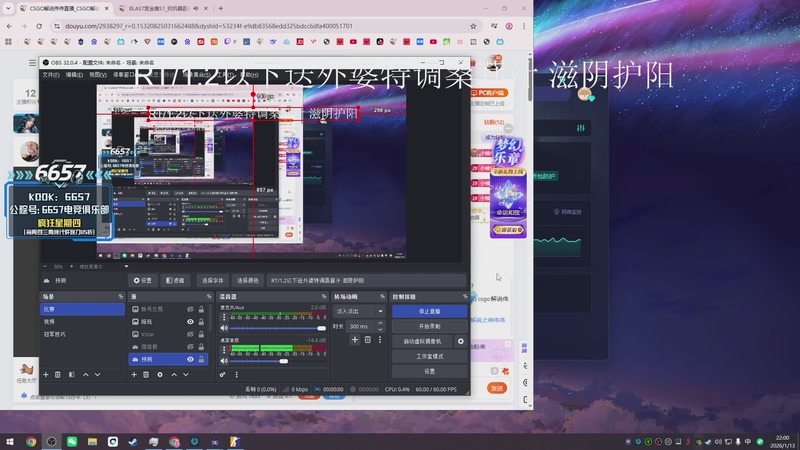Open OBS File menu
The width and height of the screenshot is (800, 450).
(51, 75)
